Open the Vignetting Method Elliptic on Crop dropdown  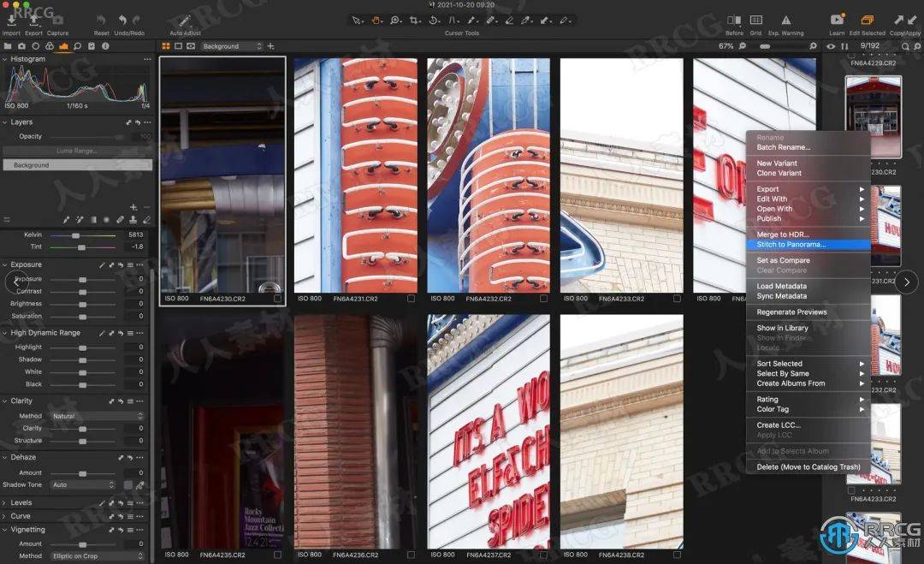point(98,555)
